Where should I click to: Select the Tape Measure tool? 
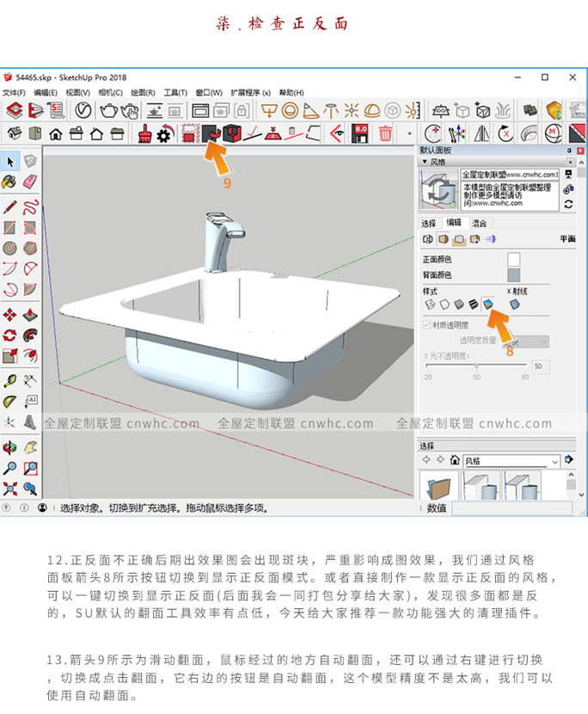pos(9,381)
